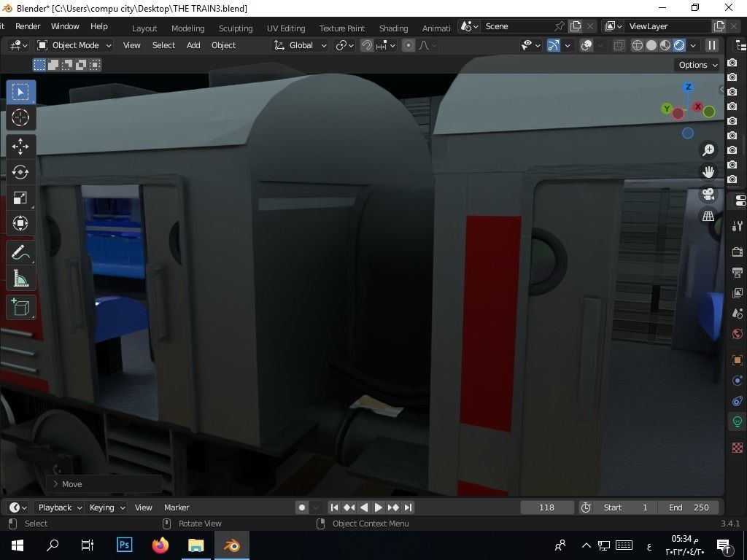The image size is (747, 560).
Task: Switch to UV Editing workspace tab
Action: (x=286, y=28)
